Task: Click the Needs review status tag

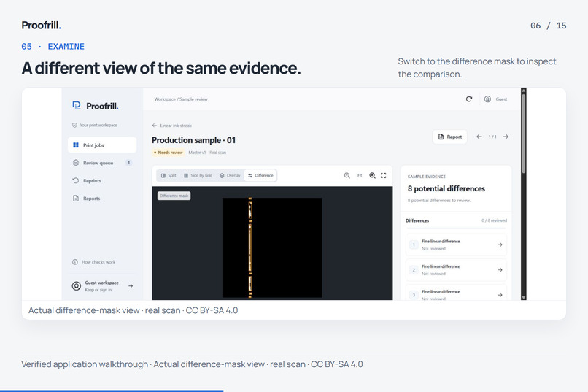Action: (x=169, y=153)
